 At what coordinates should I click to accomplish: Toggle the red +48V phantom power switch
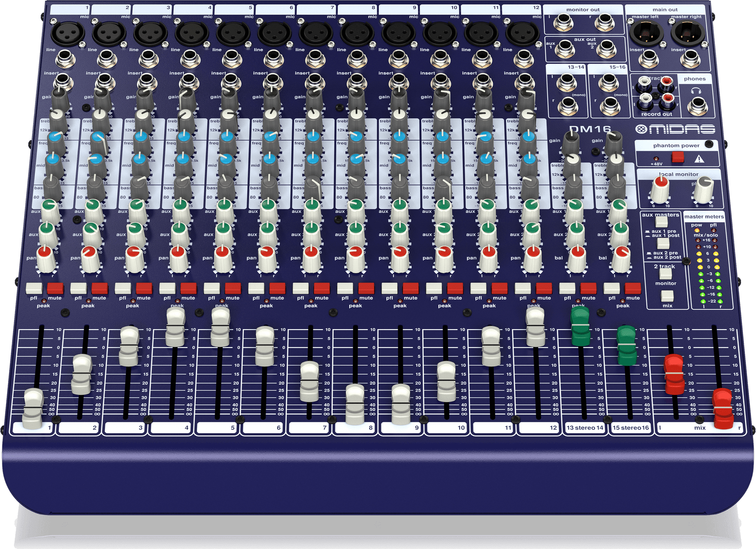click(x=678, y=157)
